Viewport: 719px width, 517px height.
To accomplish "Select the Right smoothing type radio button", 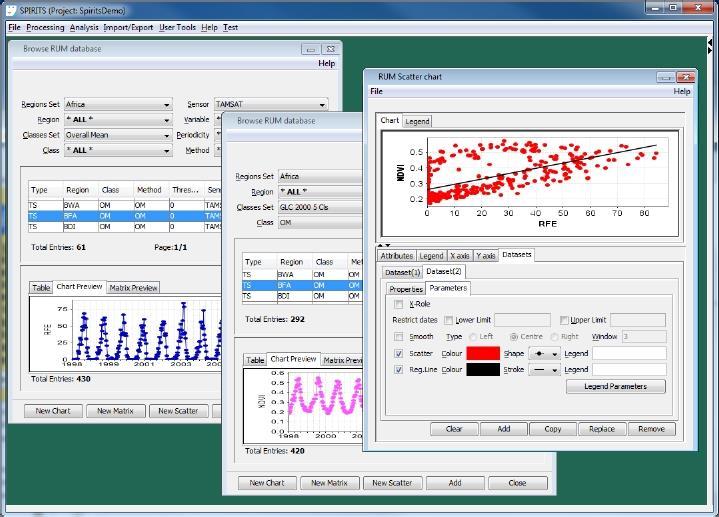I will point(554,337).
